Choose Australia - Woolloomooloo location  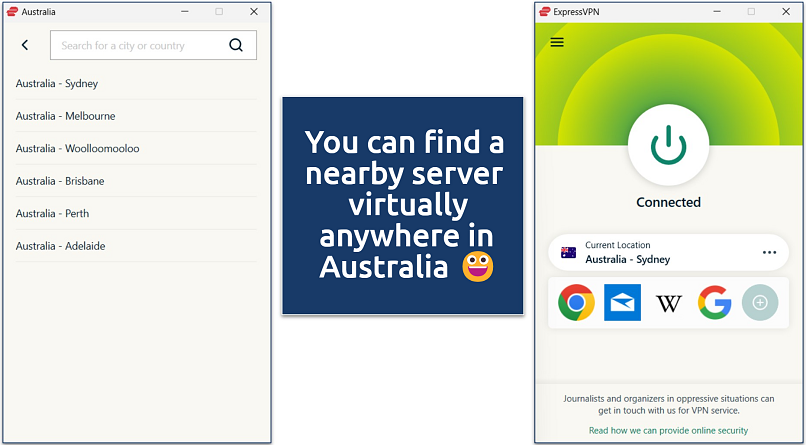[136, 148]
